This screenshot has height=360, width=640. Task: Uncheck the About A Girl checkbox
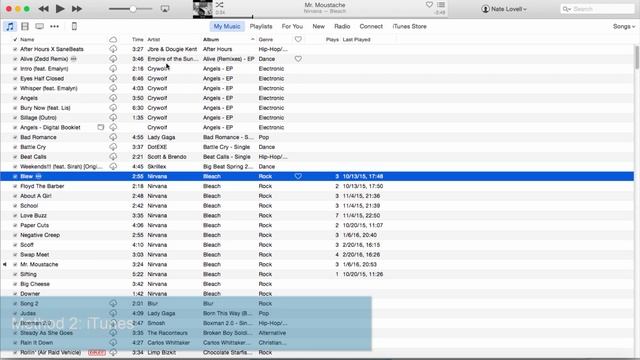tap(15, 196)
